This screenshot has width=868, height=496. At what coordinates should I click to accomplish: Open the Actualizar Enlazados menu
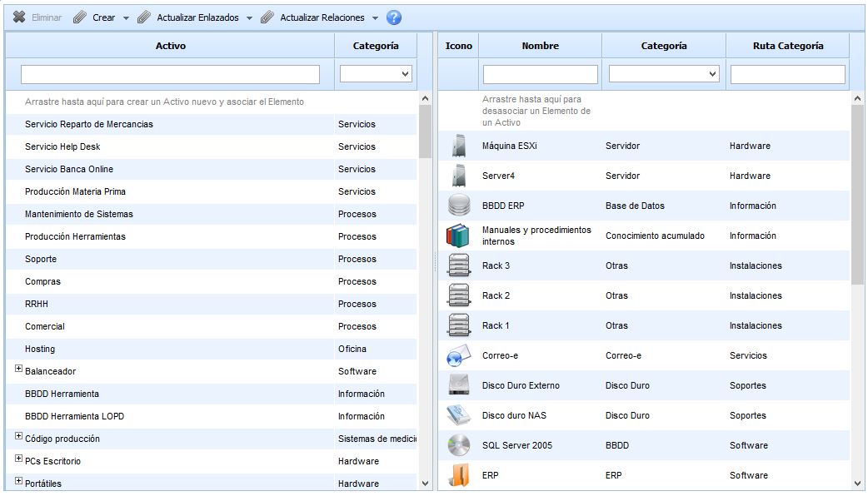(x=249, y=18)
